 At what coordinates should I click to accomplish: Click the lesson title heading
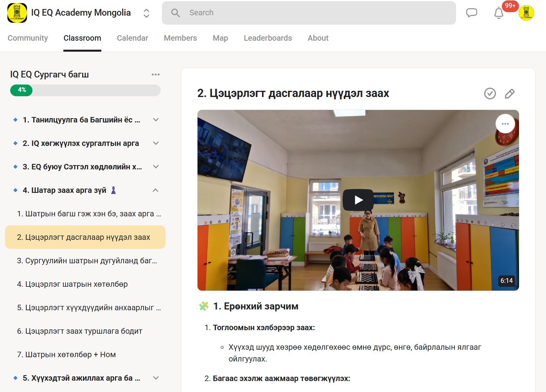click(x=293, y=93)
